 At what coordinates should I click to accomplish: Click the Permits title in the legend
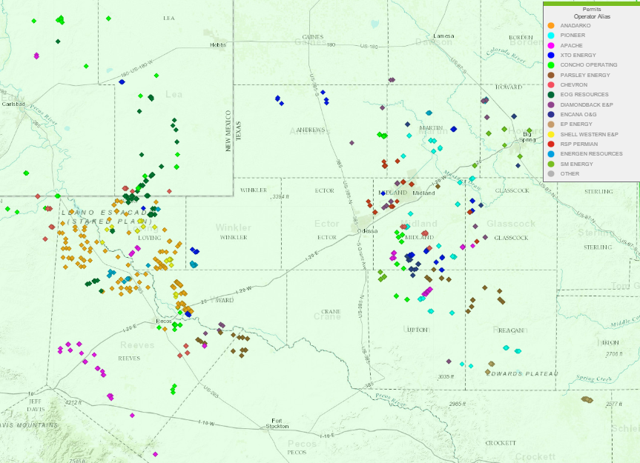(x=592, y=9)
